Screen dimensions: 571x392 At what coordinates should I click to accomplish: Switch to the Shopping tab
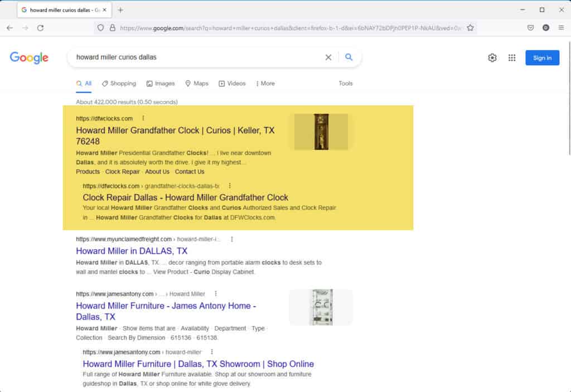(x=119, y=84)
